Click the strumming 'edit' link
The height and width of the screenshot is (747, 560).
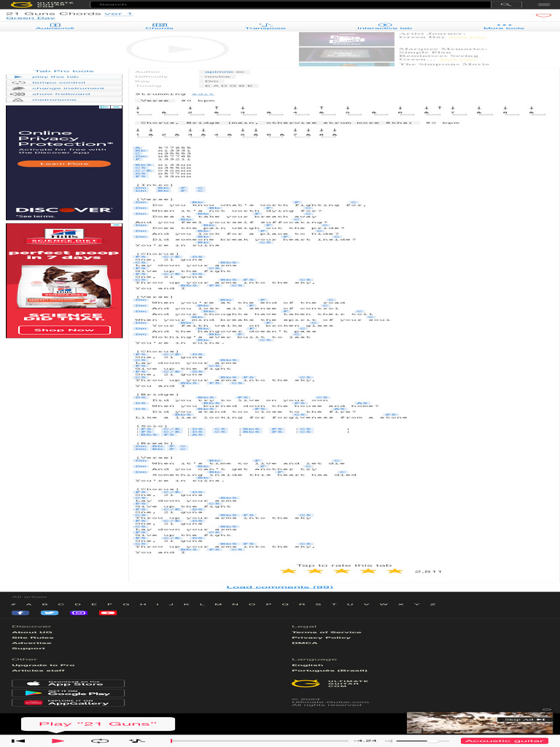pos(203,94)
